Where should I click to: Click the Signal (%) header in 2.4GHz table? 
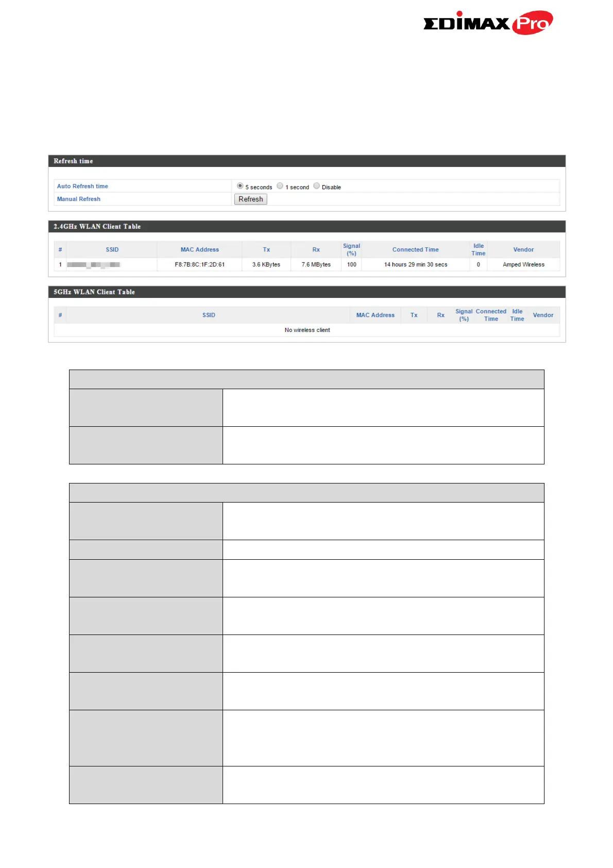[351, 249]
